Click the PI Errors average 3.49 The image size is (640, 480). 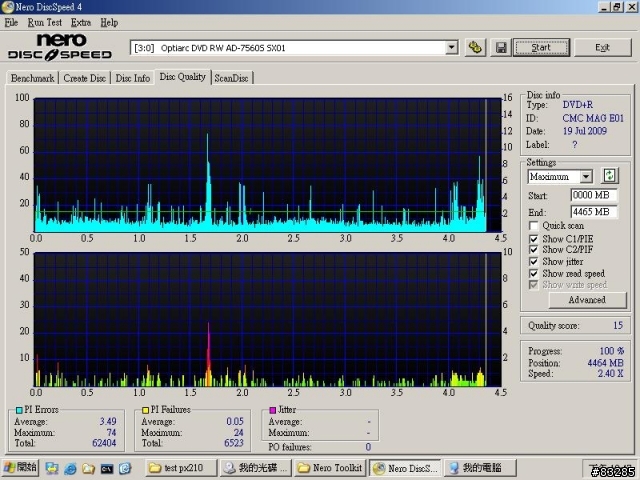pyautogui.click(x=108, y=421)
